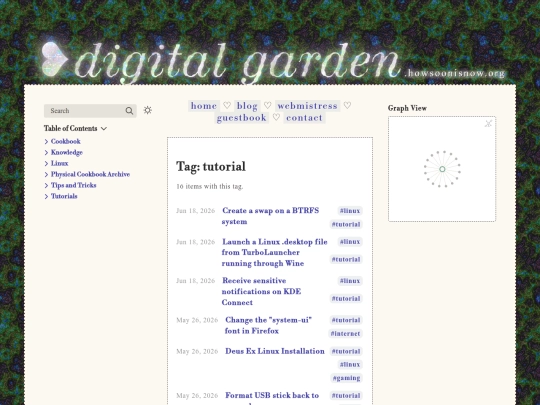The height and width of the screenshot is (405, 540).
Task: Expand the Tips and Tricks chevron
Action: [x=46, y=186]
